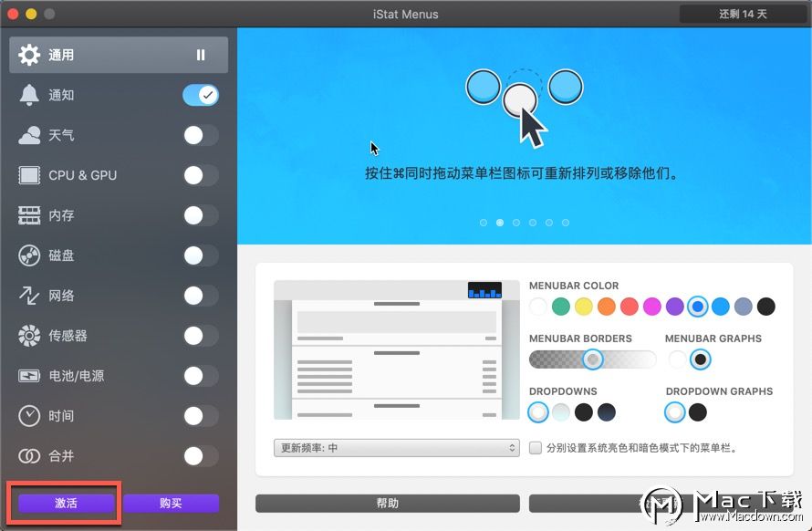Switch on the 时间 toggle

click(x=201, y=416)
